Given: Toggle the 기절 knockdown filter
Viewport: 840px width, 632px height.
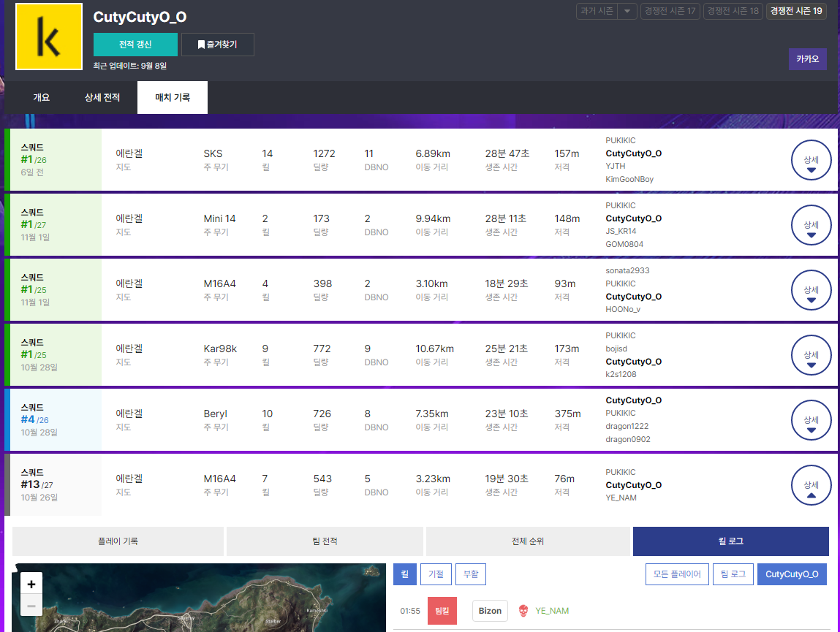Looking at the screenshot, I should pyautogui.click(x=436, y=574).
